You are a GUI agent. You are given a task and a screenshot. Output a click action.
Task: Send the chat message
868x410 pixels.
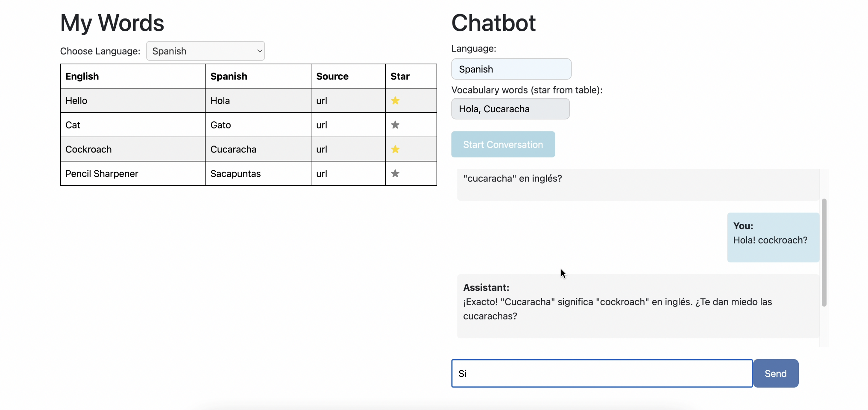click(775, 373)
